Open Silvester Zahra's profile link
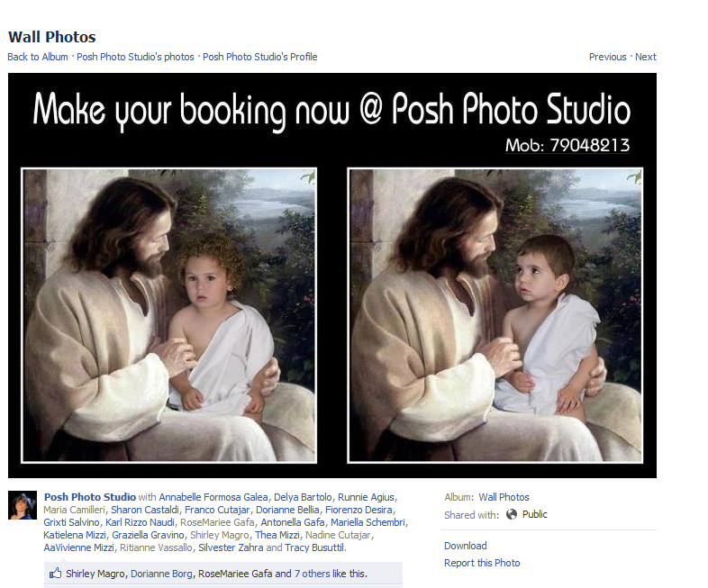708x588 pixels. tap(230, 547)
